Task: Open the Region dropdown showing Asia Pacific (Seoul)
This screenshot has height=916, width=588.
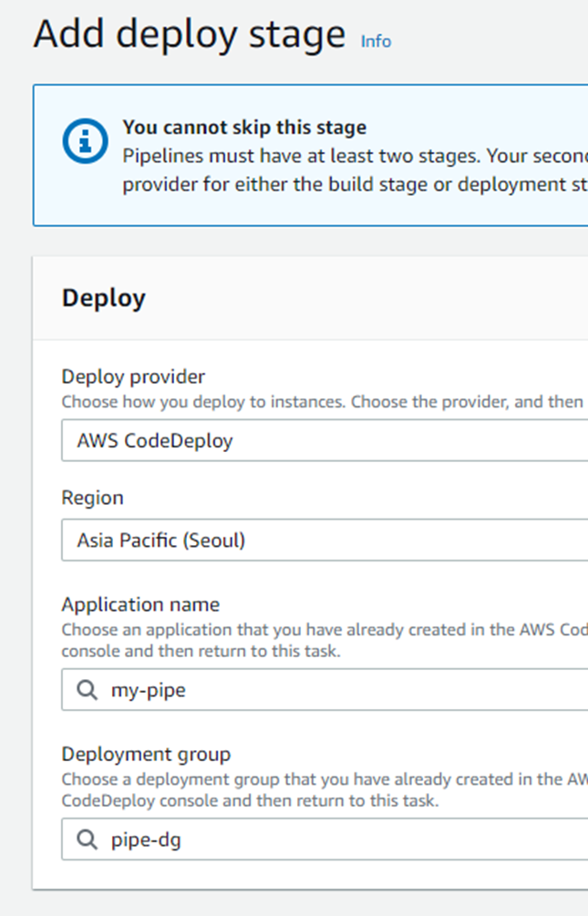Action: [x=325, y=540]
